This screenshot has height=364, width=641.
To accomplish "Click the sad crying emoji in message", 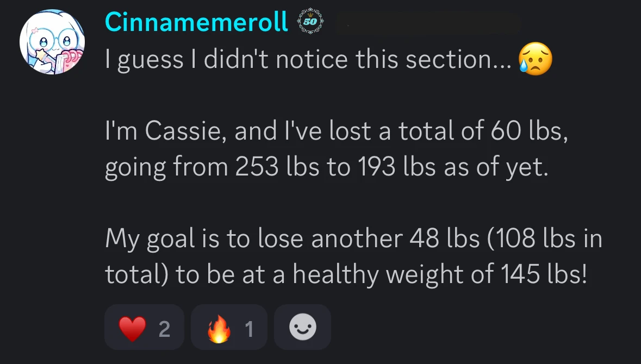I will [x=535, y=59].
